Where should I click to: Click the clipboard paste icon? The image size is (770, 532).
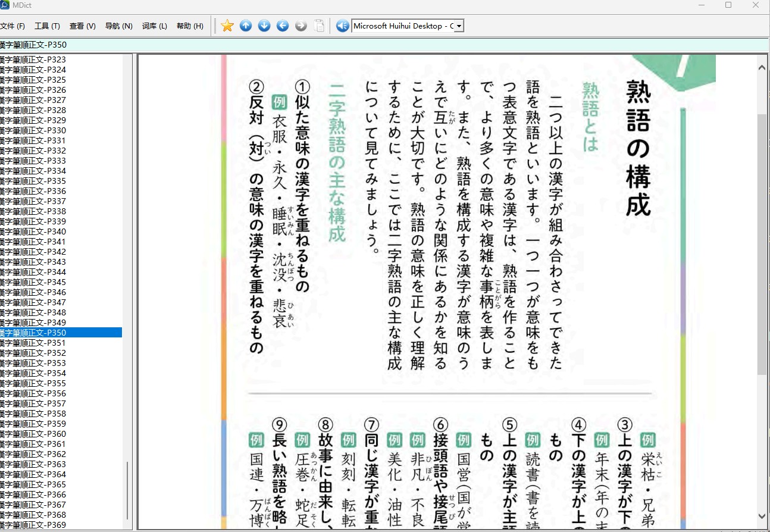[x=320, y=26]
